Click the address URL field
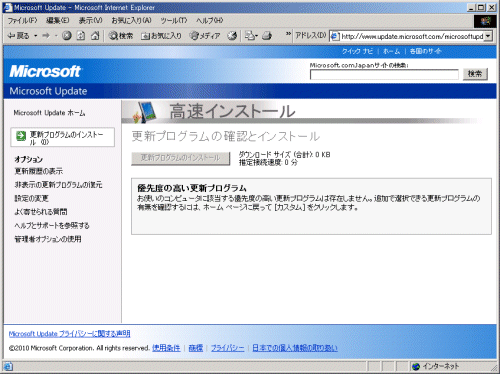Viewport: 500px width, 374px height. pos(412,36)
